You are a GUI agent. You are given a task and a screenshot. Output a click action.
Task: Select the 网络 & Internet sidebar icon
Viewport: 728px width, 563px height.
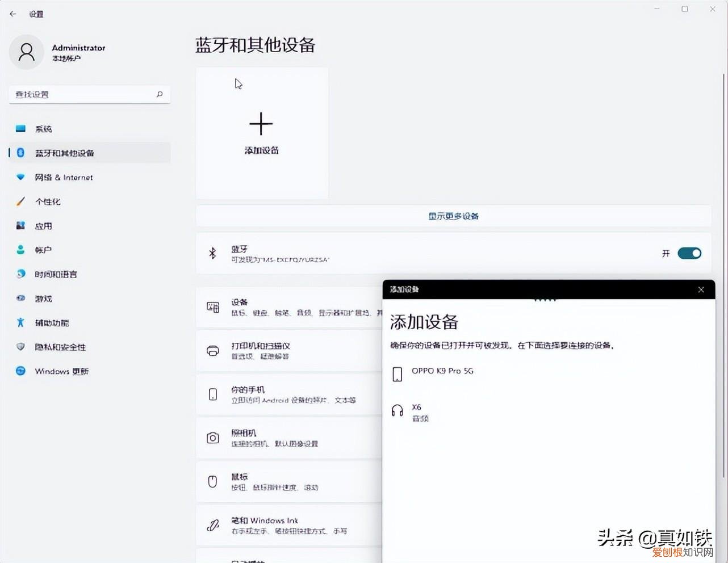[21, 177]
